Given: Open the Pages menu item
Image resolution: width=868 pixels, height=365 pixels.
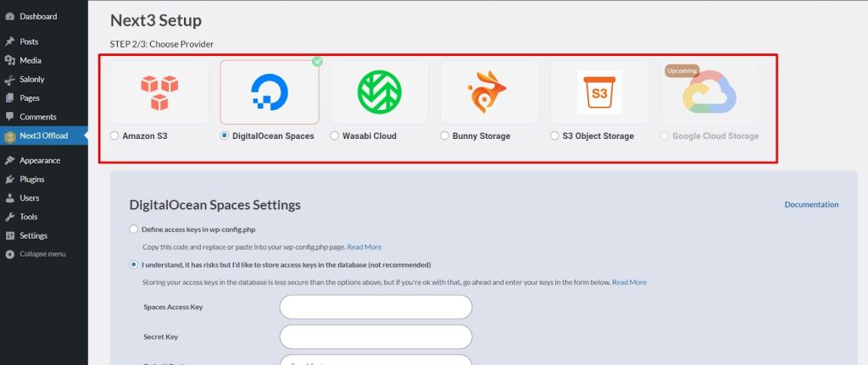Looking at the screenshot, I should coord(44,98).
